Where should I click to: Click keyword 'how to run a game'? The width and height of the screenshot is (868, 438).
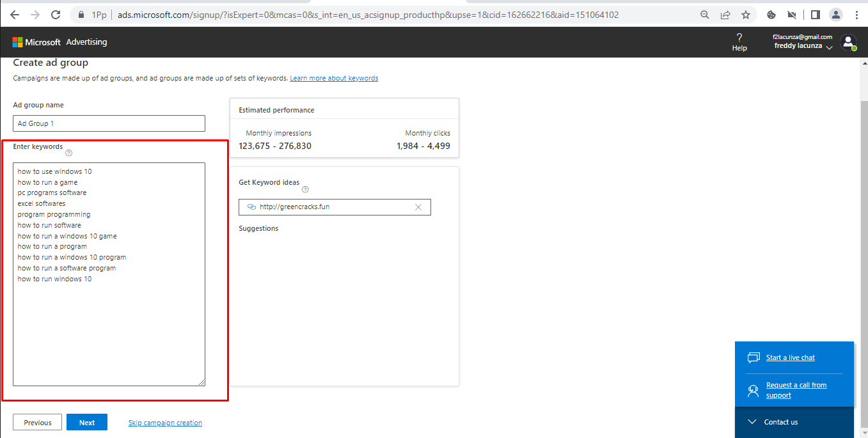tap(47, 182)
